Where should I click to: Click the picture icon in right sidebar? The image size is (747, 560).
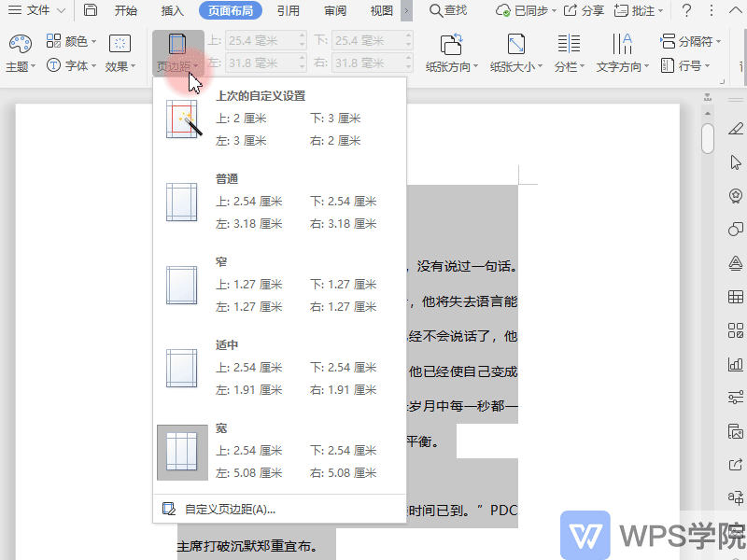pos(736,431)
